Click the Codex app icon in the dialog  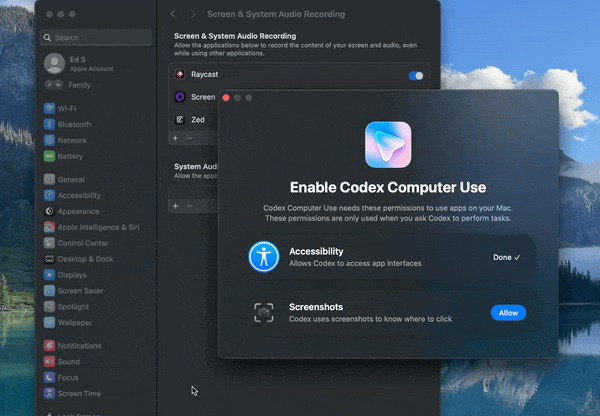(388, 144)
